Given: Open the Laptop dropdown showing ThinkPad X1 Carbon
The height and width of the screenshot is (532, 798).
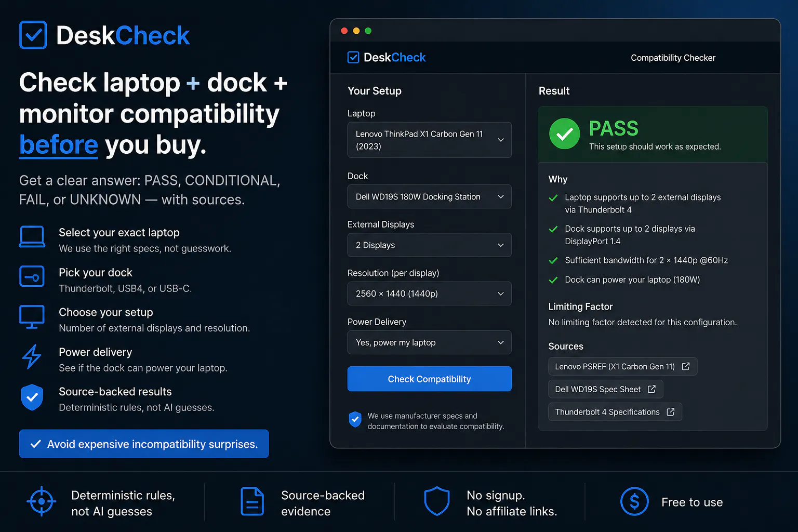Looking at the screenshot, I should click(x=430, y=140).
